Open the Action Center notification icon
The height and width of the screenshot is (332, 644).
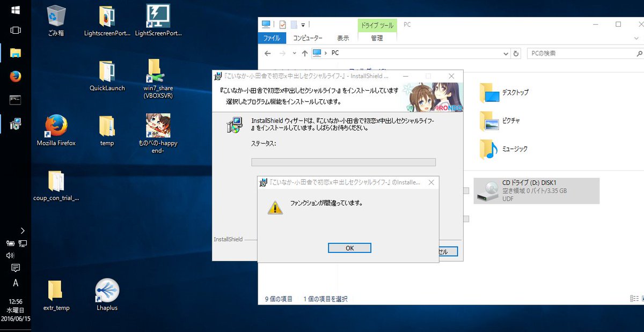(x=16, y=268)
